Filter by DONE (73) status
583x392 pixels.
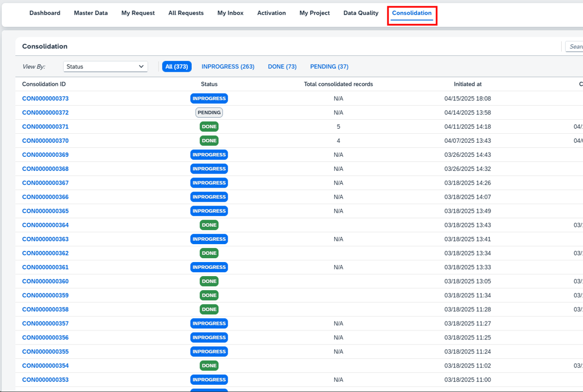[x=282, y=66]
